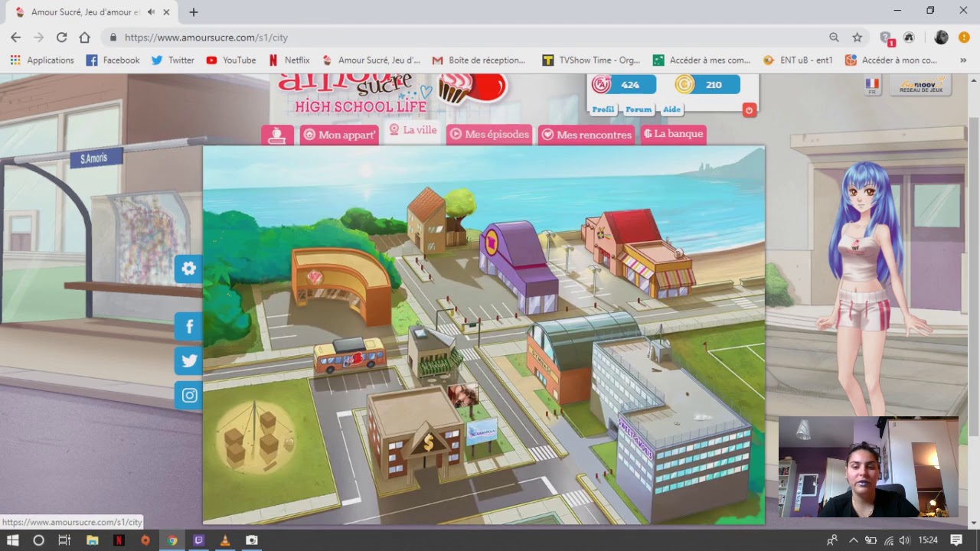Image resolution: width=980 pixels, height=551 pixels.
Task: Open the Mes épisodes tab
Action: click(x=489, y=135)
